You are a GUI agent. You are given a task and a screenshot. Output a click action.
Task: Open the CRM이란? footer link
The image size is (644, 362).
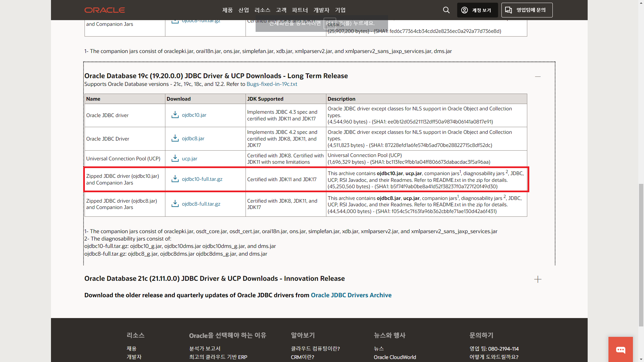[303, 357]
